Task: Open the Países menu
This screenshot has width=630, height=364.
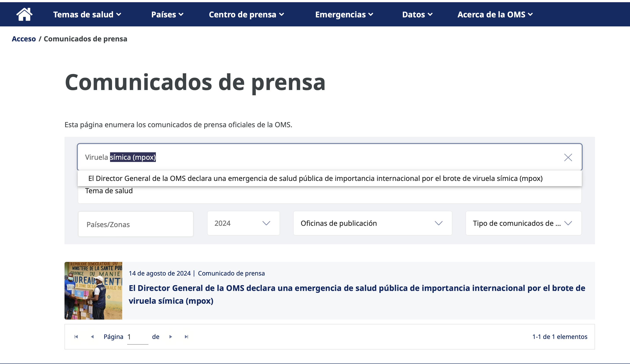Action: 167,15
